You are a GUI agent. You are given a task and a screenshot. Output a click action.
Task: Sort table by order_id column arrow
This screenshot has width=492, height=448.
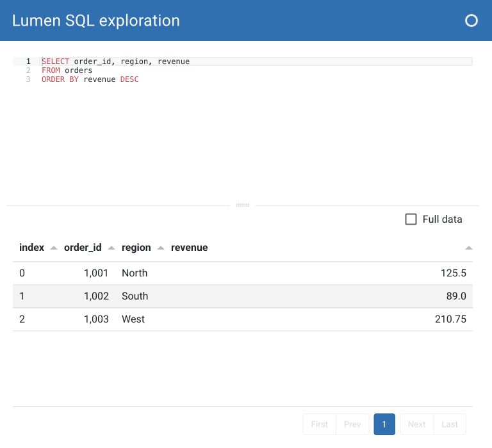point(111,248)
